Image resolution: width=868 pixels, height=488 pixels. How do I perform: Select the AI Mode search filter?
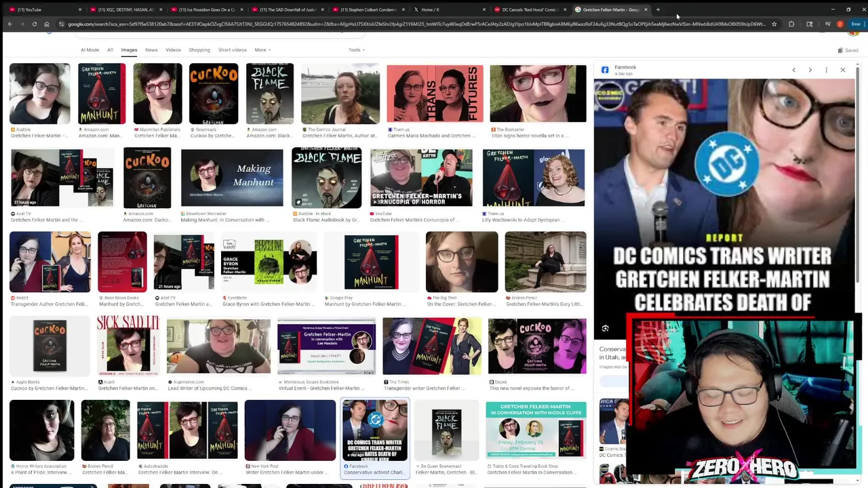[x=90, y=50]
